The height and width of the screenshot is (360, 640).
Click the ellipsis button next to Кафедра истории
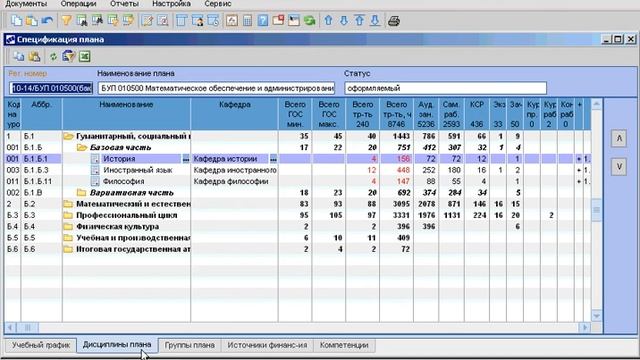point(273,159)
